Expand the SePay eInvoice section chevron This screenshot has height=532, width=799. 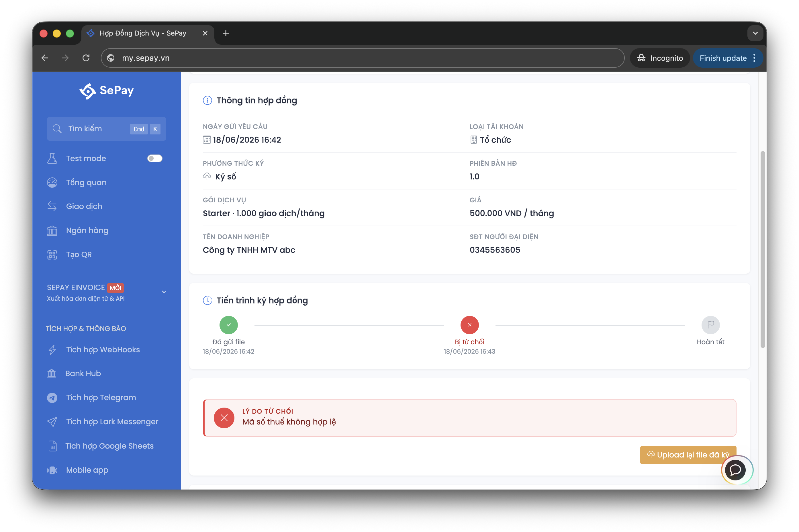pos(164,292)
